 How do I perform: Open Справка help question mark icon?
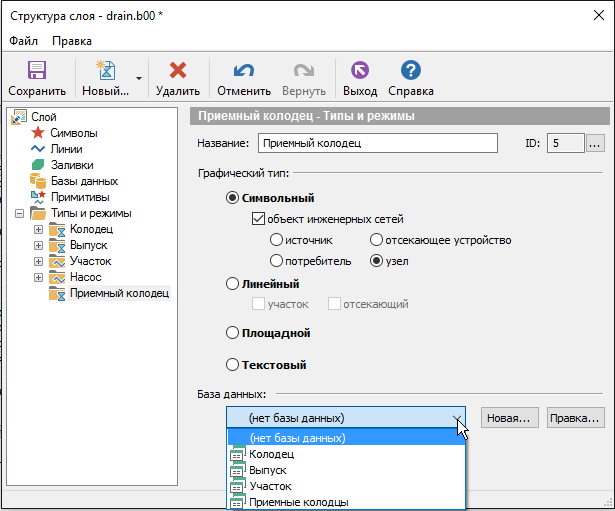click(409, 71)
